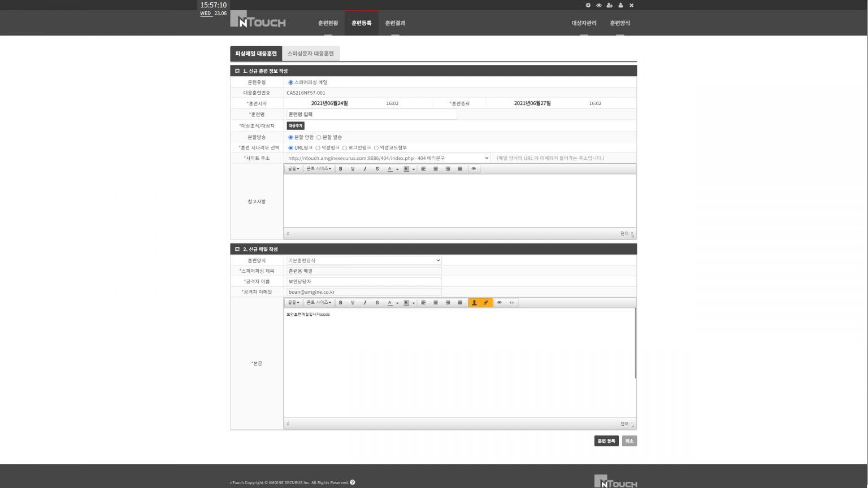The height and width of the screenshot is (488, 868).
Task: Choose the 악성링크 scenario radio button
Action: [318, 148]
